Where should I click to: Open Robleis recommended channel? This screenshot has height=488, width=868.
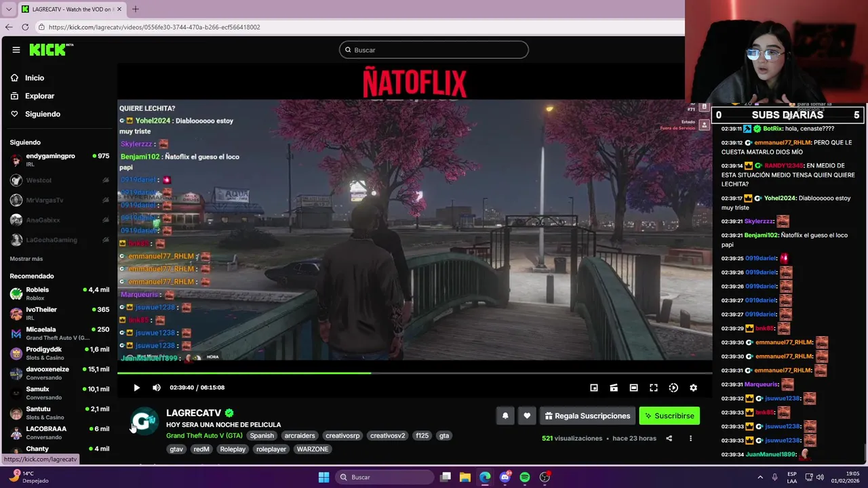tap(60, 293)
